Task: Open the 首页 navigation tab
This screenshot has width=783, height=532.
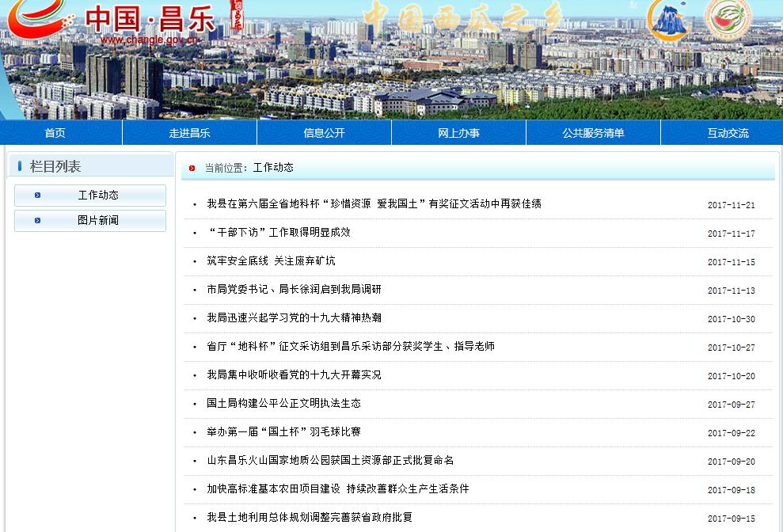Action: coord(55,133)
